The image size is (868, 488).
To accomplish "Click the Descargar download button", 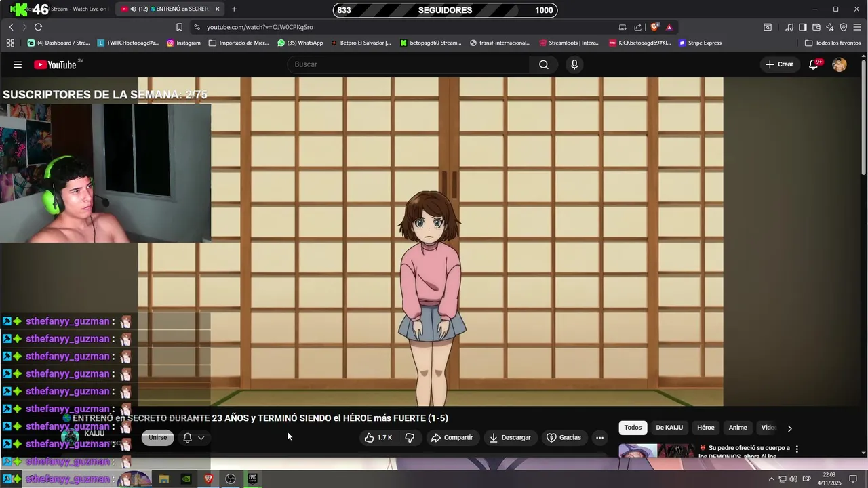I will tap(510, 438).
